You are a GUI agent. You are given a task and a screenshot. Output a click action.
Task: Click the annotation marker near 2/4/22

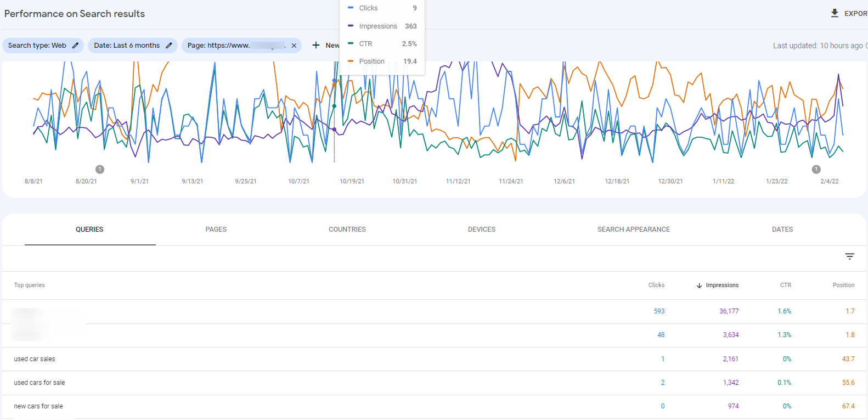[x=816, y=169]
